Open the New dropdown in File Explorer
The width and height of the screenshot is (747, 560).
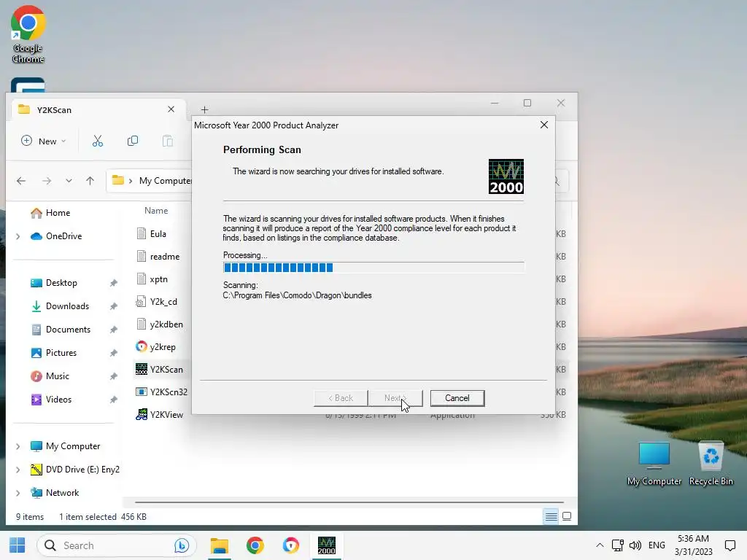click(x=43, y=141)
